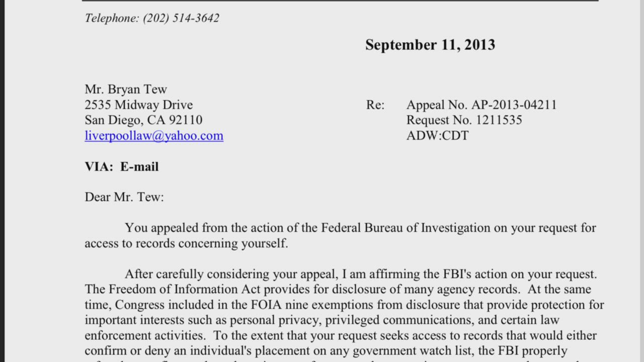Screen dimensions: 644x362
Task: Click the September 11, 2013 date heading
Action: click(430, 45)
